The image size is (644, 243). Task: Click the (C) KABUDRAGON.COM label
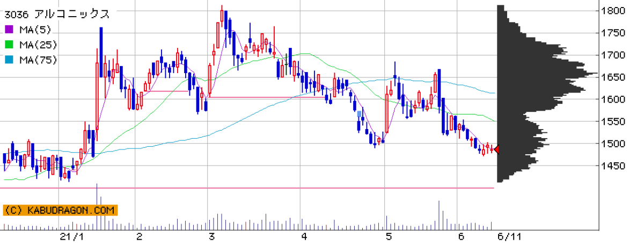tap(59, 210)
